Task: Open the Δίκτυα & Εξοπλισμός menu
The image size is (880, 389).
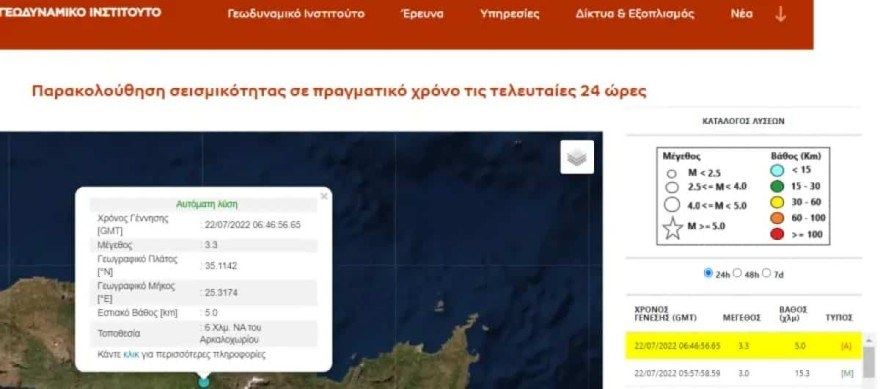Action: pyautogui.click(x=635, y=14)
